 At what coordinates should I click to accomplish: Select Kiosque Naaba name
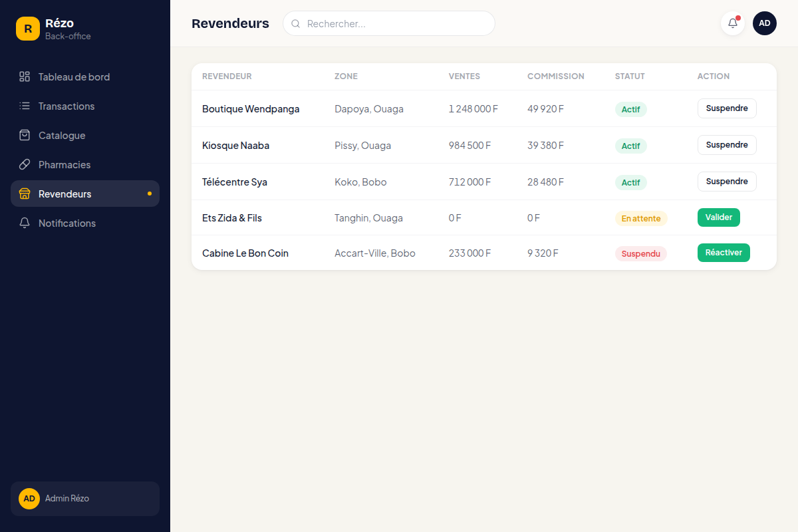click(235, 146)
